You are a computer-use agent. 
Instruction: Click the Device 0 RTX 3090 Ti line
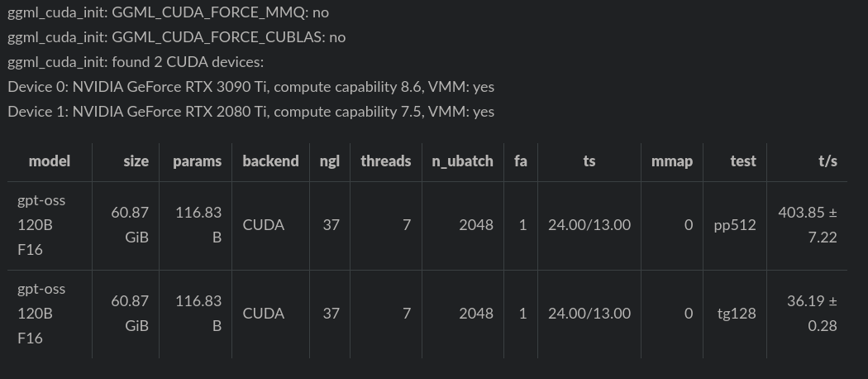[251, 87]
